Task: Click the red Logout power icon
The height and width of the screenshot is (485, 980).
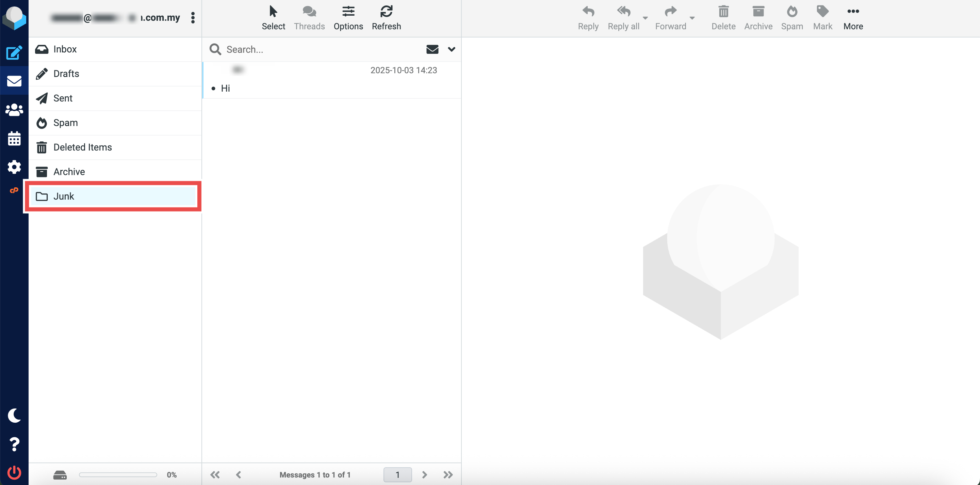Action: (14, 472)
